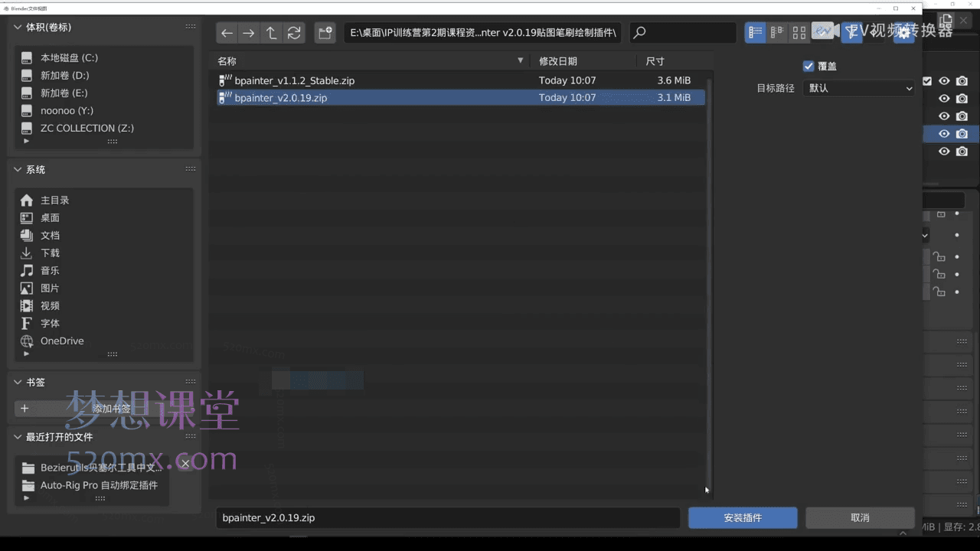Collapse the 系统 system panel
Image resolution: width=980 pixels, height=551 pixels.
click(18, 170)
